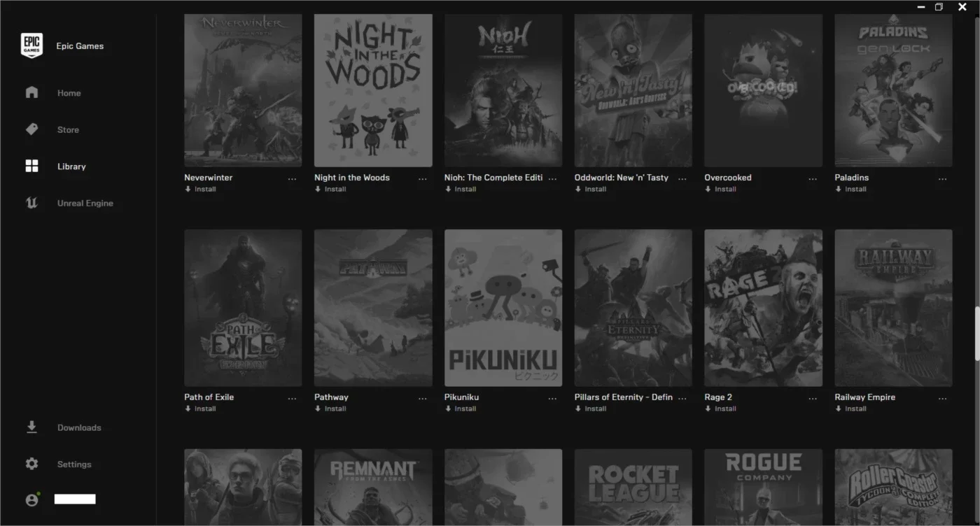Click the user profile avatar icon
This screenshot has height=526, width=980.
pos(31,500)
